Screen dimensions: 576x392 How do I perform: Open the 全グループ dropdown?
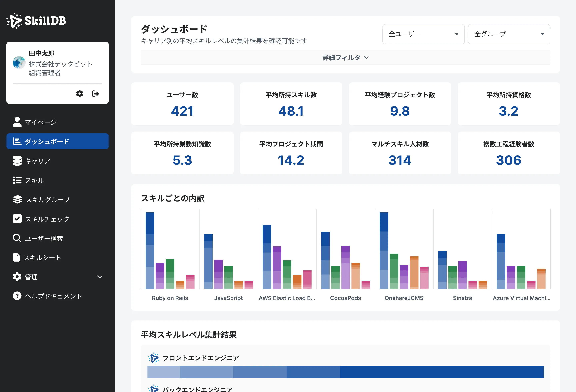tap(509, 34)
